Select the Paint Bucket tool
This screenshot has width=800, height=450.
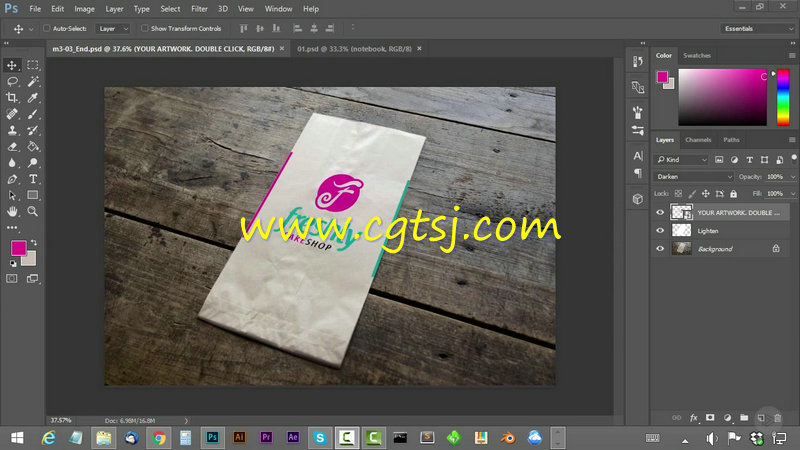[33, 147]
